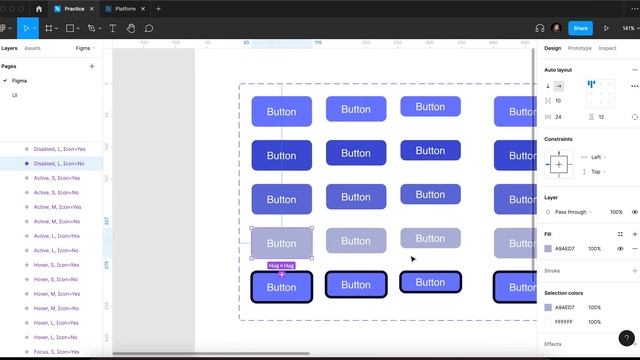Image resolution: width=640 pixels, height=360 pixels.
Task: Open auto layout advanced options menu
Action: click(634, 86)
